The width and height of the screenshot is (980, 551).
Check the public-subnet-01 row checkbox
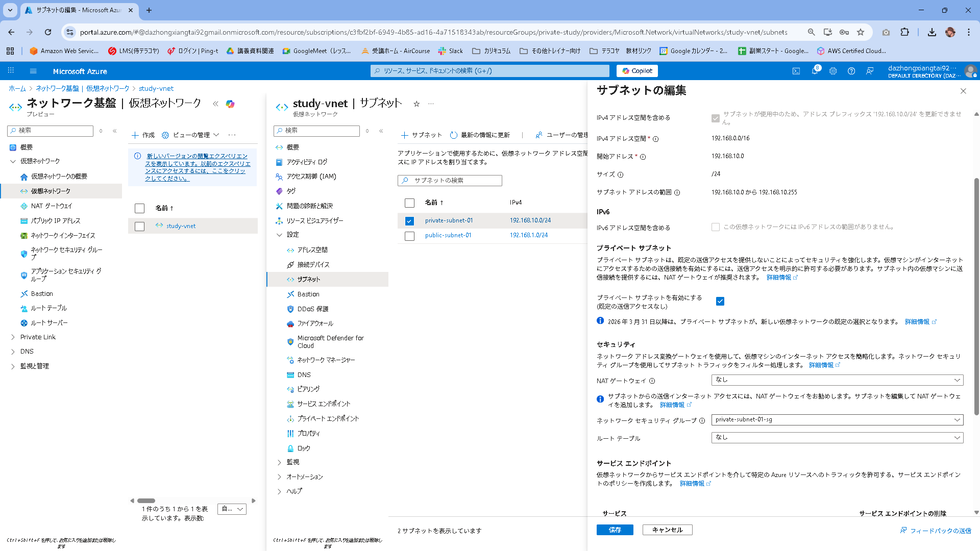[x=409, y=236]
